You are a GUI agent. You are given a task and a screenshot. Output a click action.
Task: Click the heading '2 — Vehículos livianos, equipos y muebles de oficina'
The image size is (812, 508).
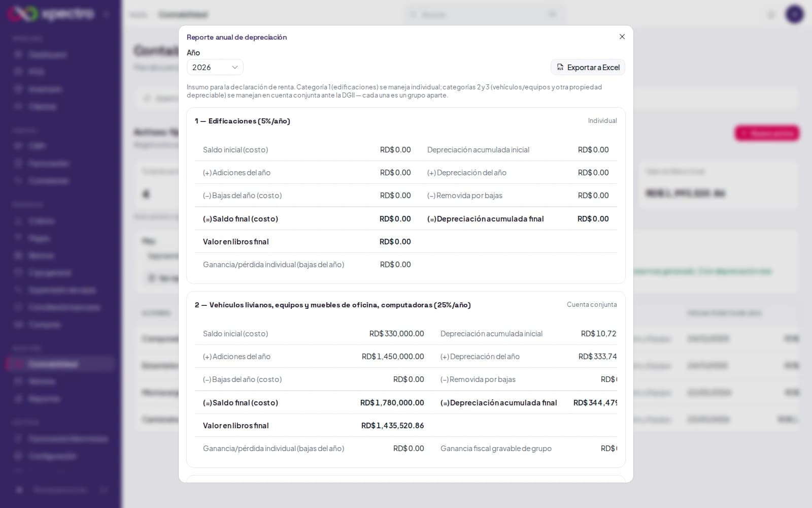pos(333,305)
